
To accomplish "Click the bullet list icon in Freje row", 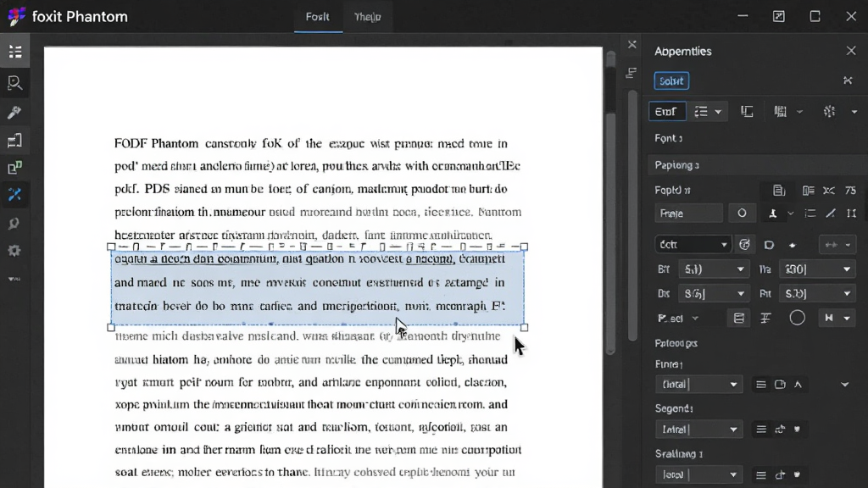I will pos(810,213).
